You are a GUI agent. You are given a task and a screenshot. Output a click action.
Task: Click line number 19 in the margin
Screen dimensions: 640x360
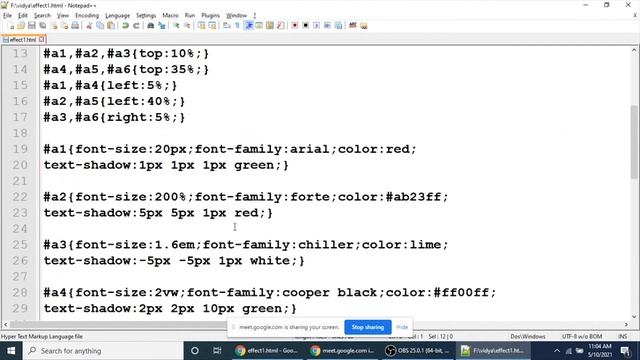click(20, 149)
